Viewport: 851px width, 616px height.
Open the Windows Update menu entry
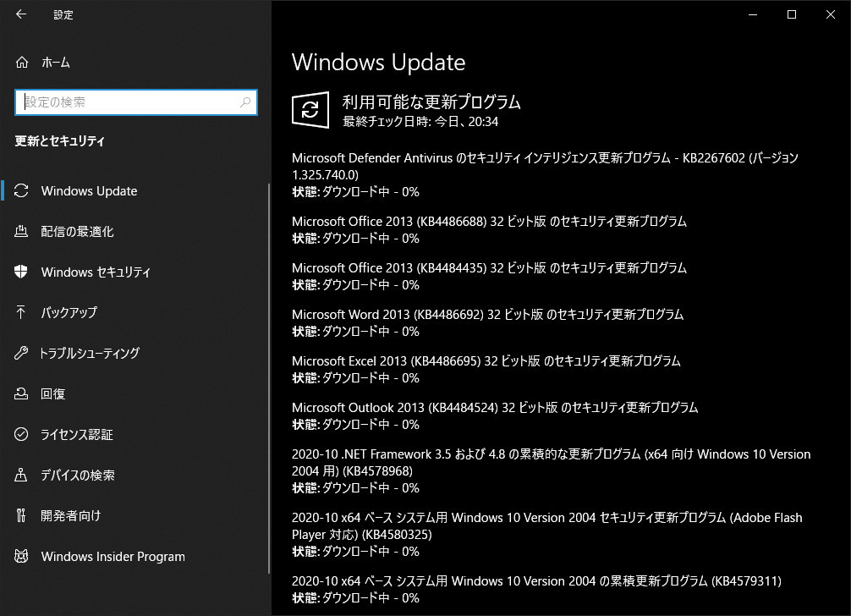click(135, 191)
